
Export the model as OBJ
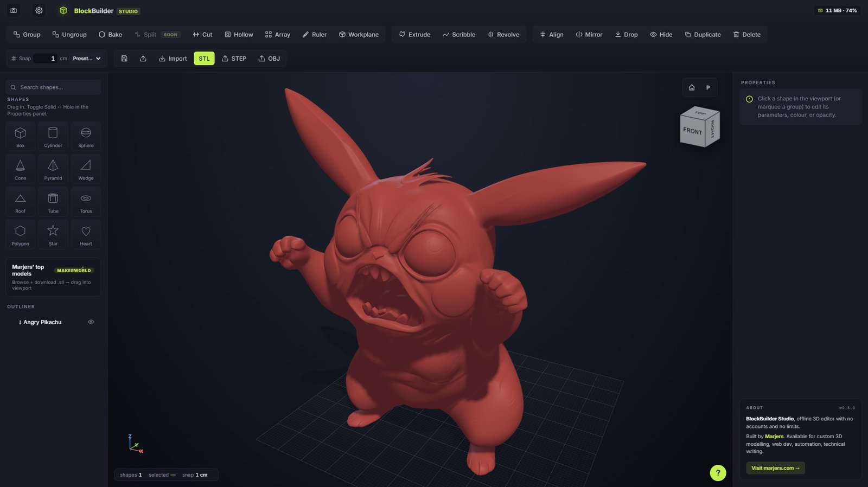click(269, 59)
